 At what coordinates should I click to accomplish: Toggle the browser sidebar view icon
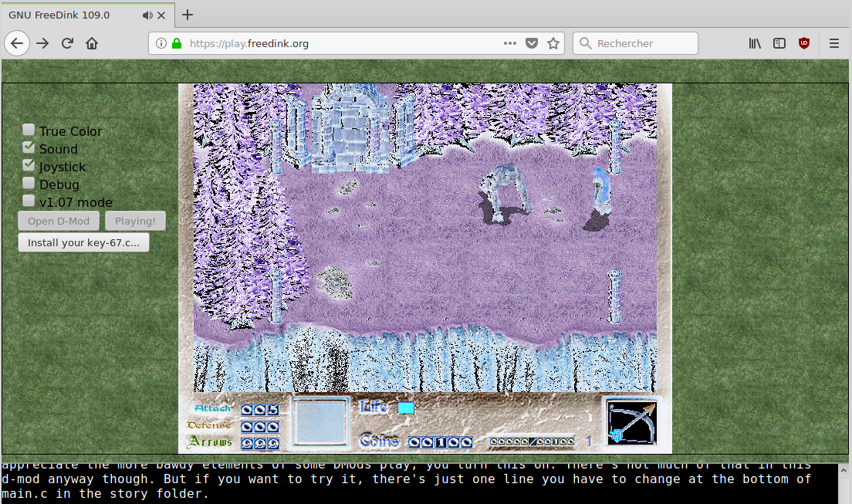pos(779,43)
